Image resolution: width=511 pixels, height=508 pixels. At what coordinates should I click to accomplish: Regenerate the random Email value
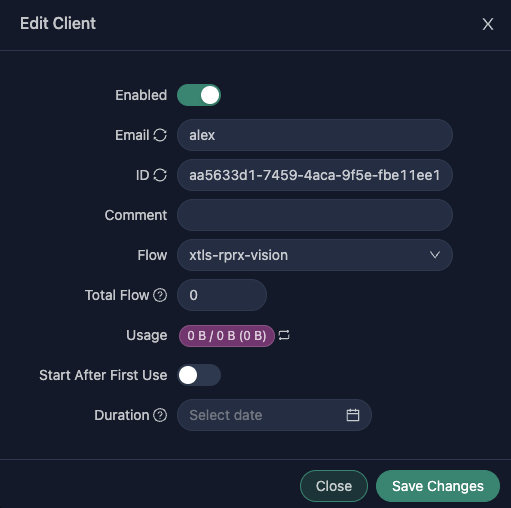(160, 135)
